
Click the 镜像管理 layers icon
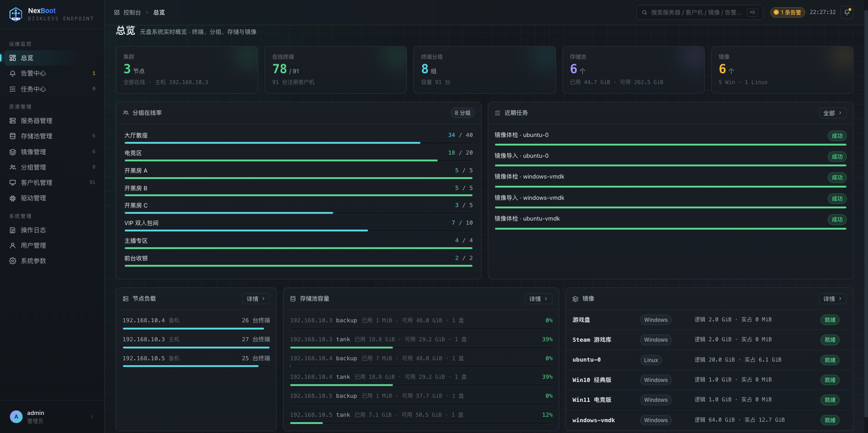tap(13, 152)
